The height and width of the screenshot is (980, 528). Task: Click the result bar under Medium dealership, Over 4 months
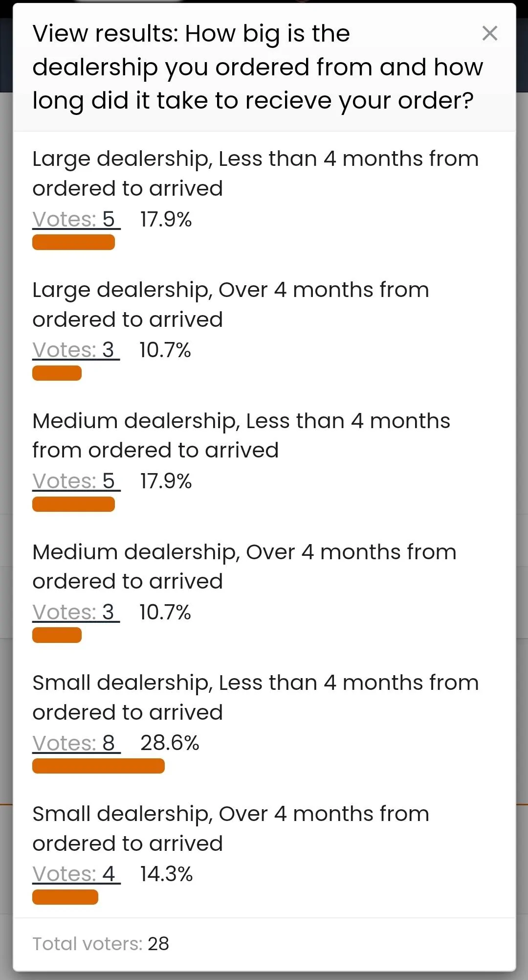(57, 636)
